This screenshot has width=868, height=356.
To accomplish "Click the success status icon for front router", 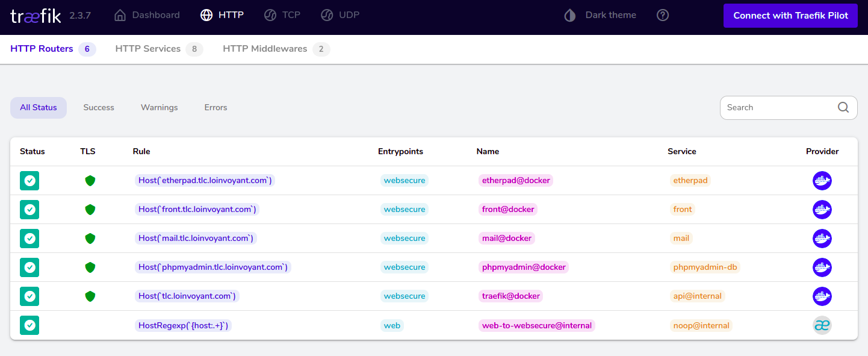I will 29,210.
